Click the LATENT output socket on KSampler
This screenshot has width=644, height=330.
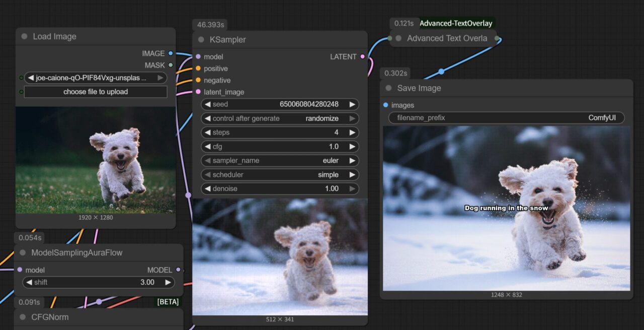pyautogui.click(x=362, y=57)
